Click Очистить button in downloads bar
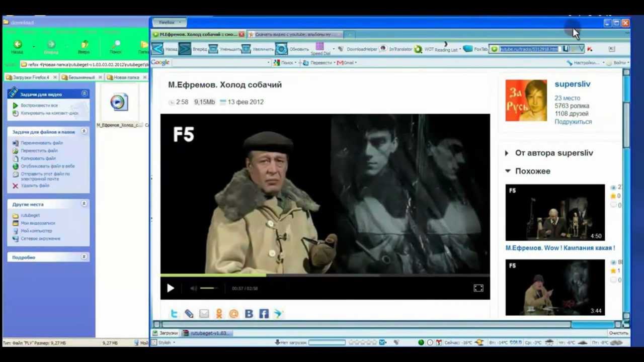Image resolution: width=644 pixels, height=362 pixels. [618, 333]
